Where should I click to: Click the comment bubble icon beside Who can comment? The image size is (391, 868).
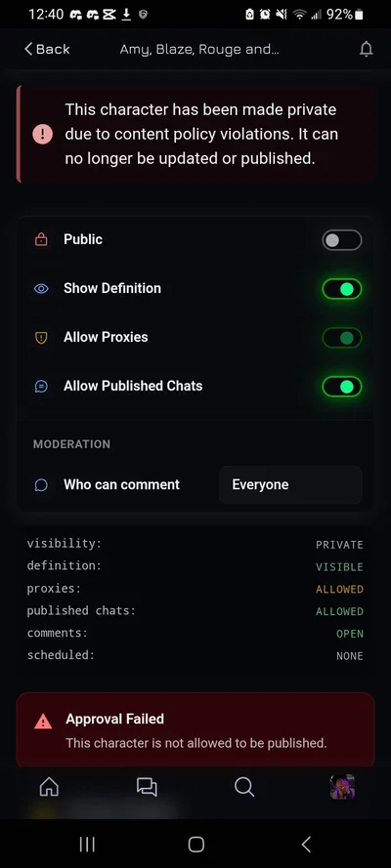(x=41, y=485)
